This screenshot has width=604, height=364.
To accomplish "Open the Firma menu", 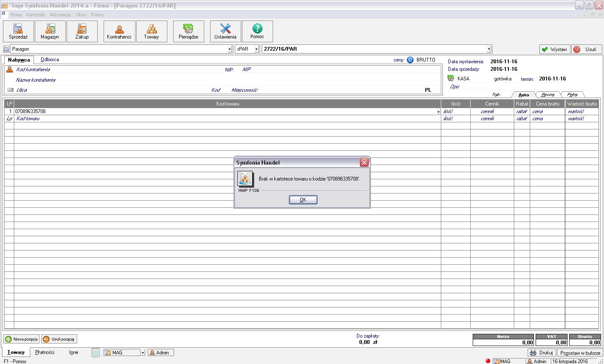I will [16, 15].
